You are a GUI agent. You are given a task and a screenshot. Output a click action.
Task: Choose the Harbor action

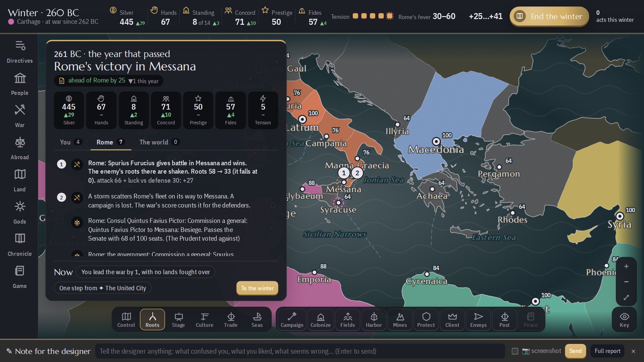tap(374, 319)
